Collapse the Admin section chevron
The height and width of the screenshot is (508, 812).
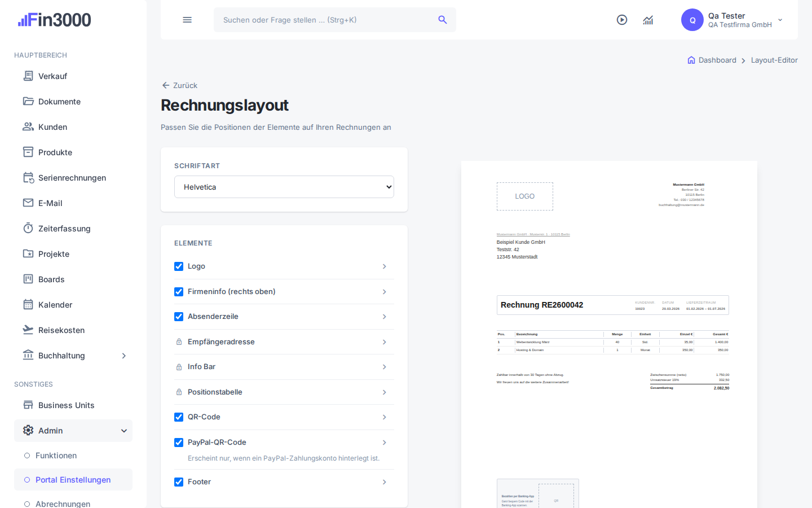(124, 431)
